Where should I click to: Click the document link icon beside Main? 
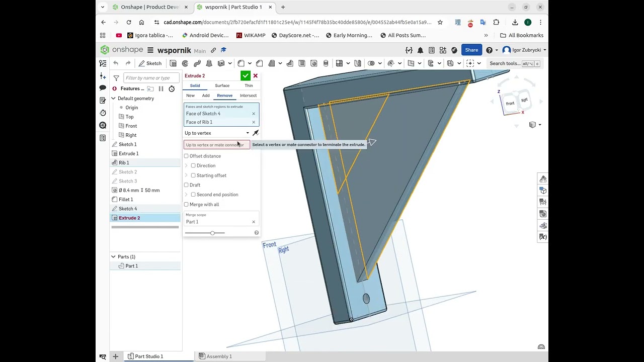213,50
